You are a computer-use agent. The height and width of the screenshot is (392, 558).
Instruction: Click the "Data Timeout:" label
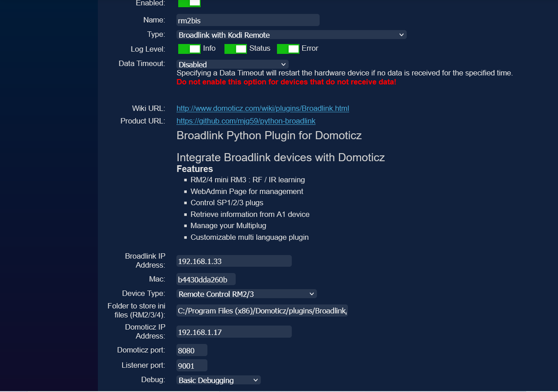(x=142, y=64)
